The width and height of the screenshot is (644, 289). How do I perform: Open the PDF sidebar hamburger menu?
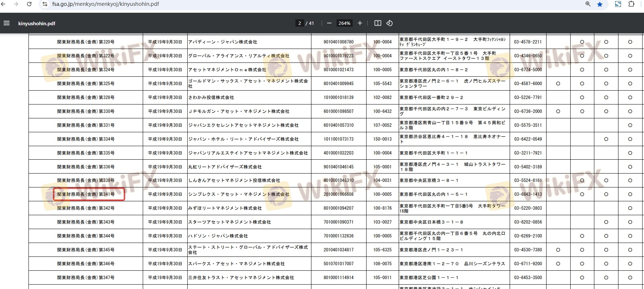[6, 23]
